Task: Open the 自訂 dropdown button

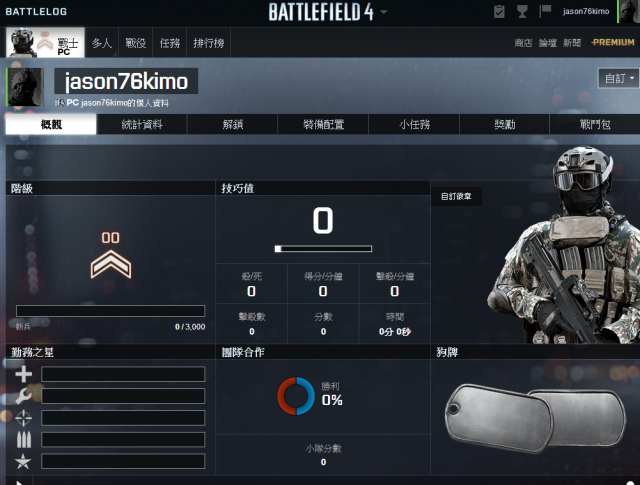Action: point(618,78)
